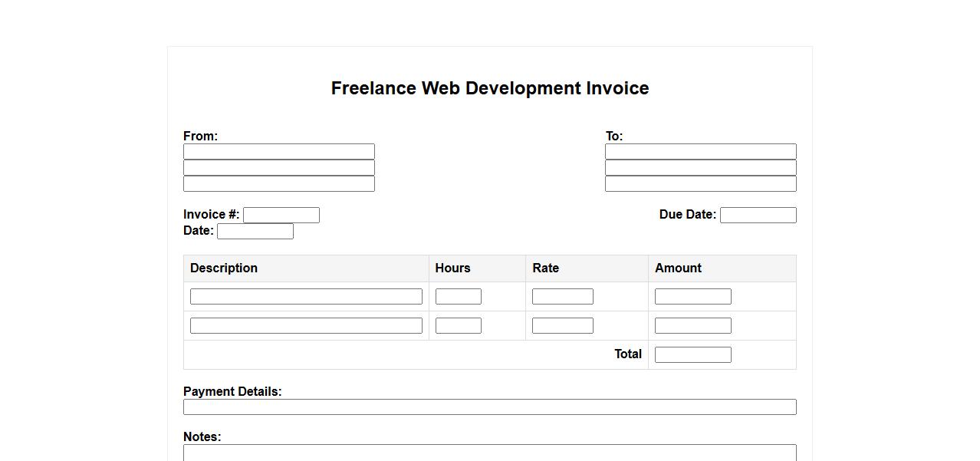Click the Total amount field
The width and height of the screenshot is (980, 461).
tap(692, 355)
